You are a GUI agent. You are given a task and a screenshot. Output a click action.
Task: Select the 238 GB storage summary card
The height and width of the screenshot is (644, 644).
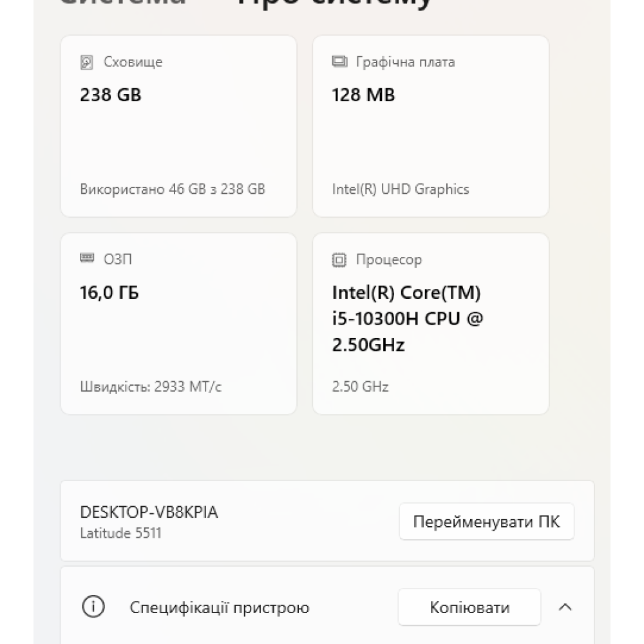[178, 126]
